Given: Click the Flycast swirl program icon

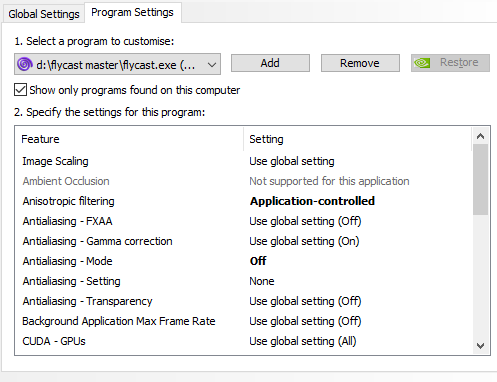Looking at the screenshot, I should point(25,64).
